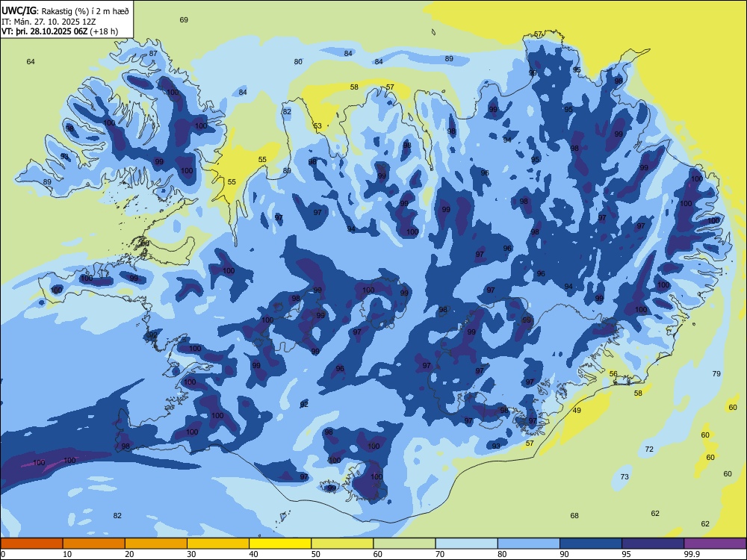
Task: Click the golden 30–40 legend swatch
Action: click(218, 544)
